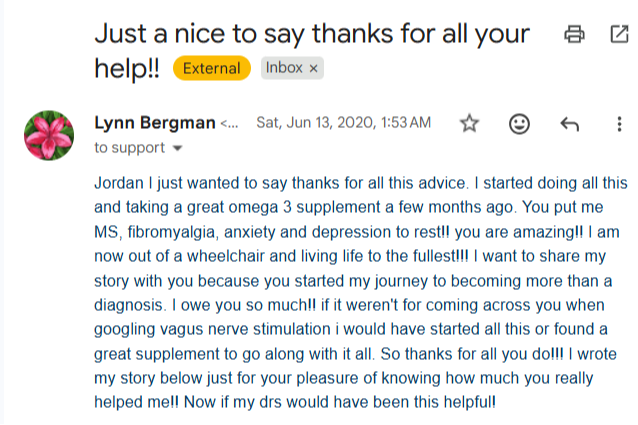Print the email using the printer icon
This screenshot has width=638, height=425.
pos(574,34)
